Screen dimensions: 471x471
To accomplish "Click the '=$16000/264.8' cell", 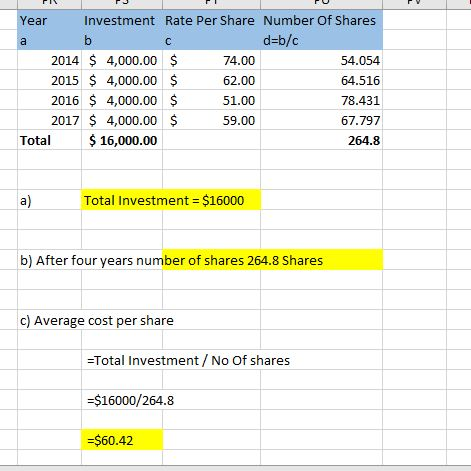I will coord(130,400).
